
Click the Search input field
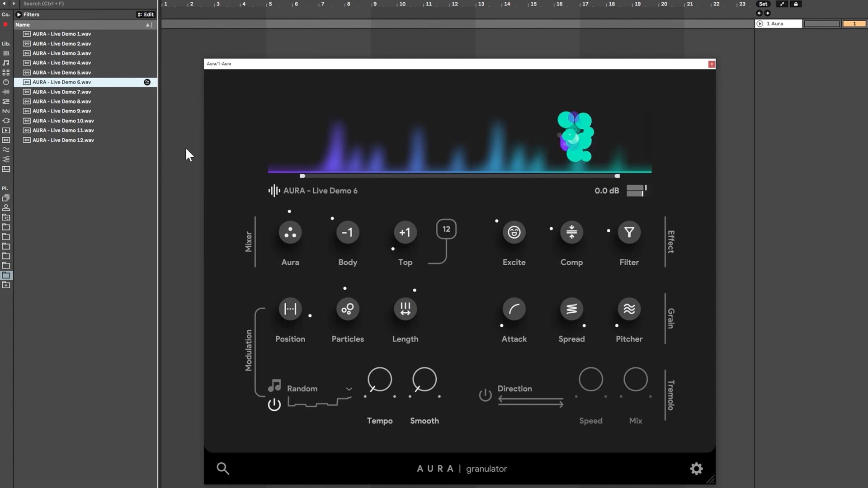(x=88, y=4)
